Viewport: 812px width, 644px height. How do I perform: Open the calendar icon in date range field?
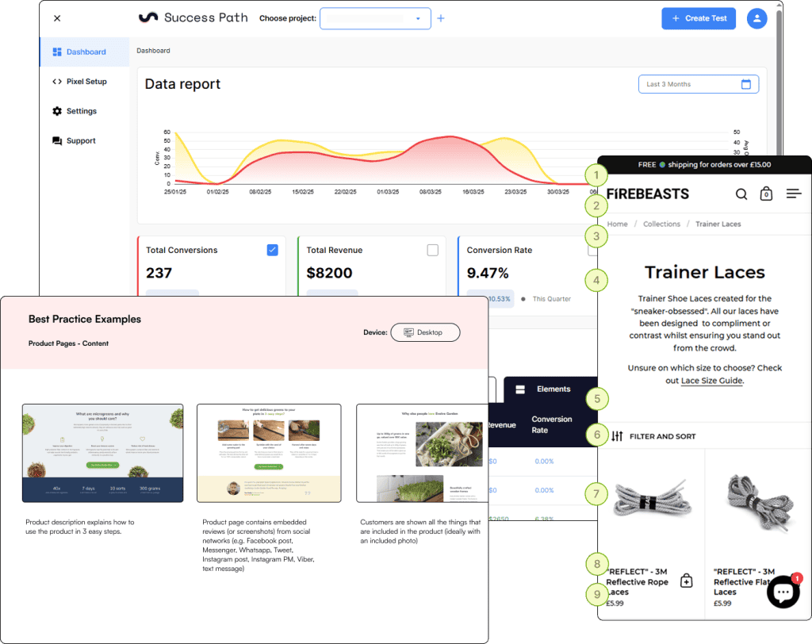745,84
